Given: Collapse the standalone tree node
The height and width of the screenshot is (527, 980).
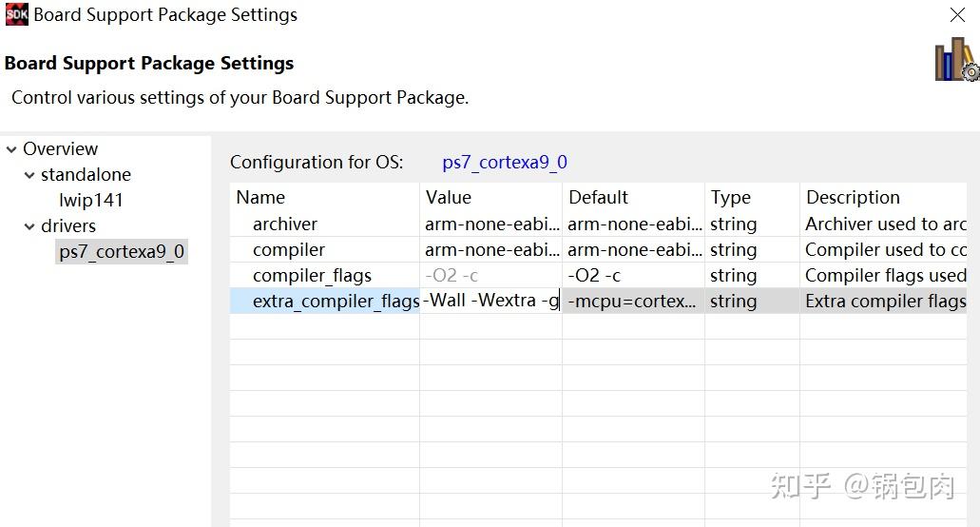Looking at the screenshot, I should click(29, 175).
